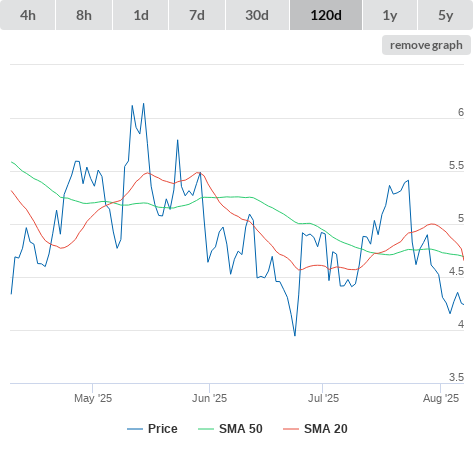Viewport: 474px width, 455px height.
Task: Click the remove graph button
Action: tap(426, 45)
